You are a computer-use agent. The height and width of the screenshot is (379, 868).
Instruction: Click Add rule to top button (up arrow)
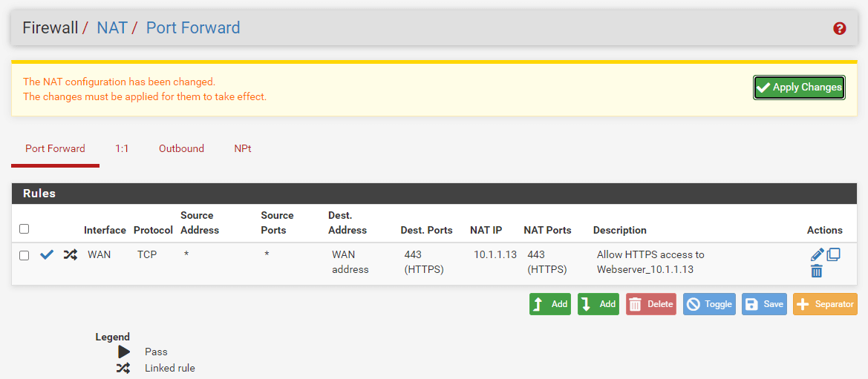[x=549, y=304]
